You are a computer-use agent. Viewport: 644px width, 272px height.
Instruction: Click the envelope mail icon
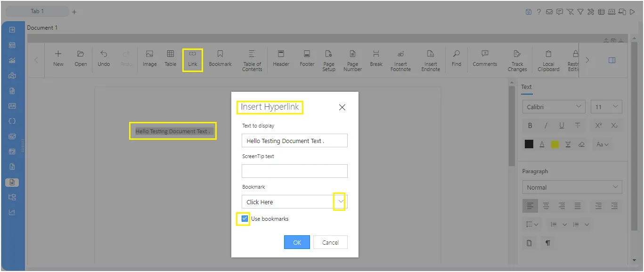pyautogui.click(x=549, y=12)
